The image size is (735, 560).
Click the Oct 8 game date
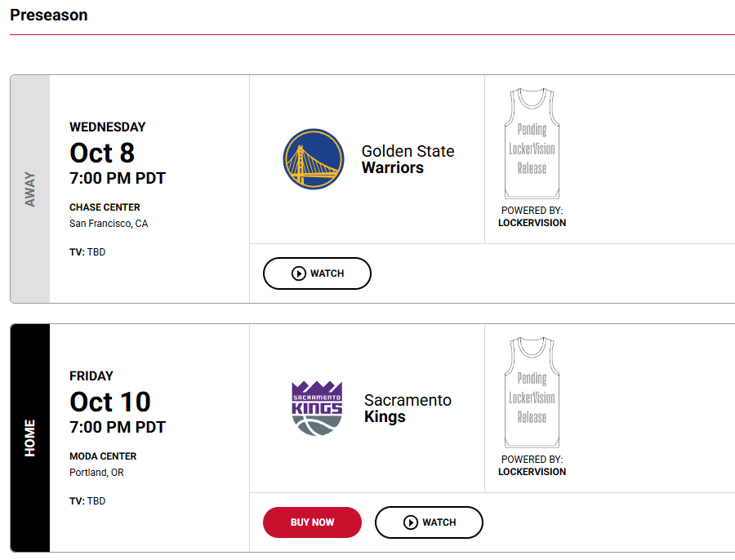point(102,153)
